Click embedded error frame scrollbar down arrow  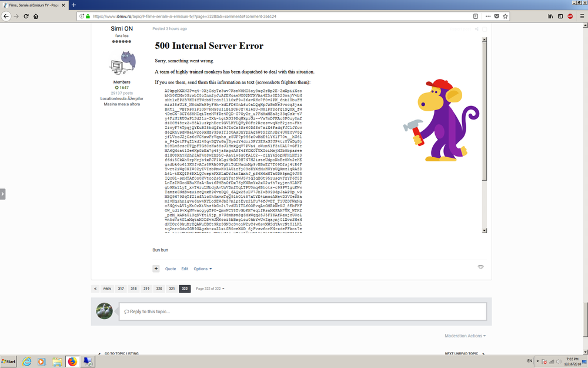[484, 231]
